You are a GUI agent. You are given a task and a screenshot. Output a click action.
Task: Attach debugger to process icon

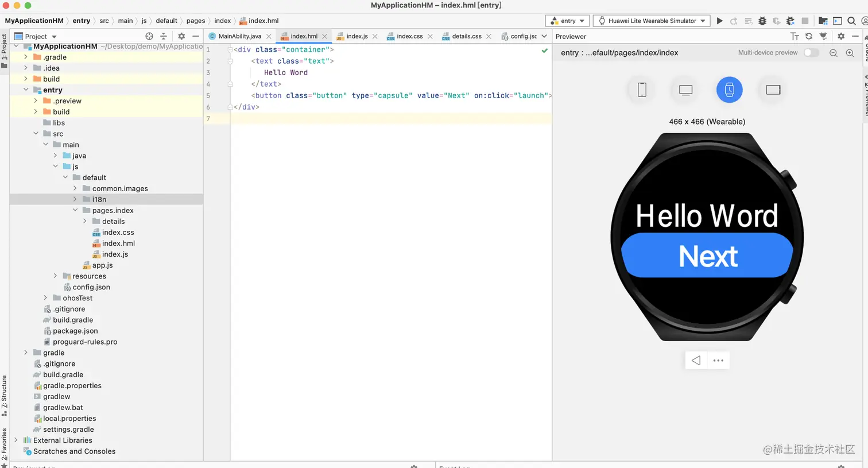pos(790,21)
